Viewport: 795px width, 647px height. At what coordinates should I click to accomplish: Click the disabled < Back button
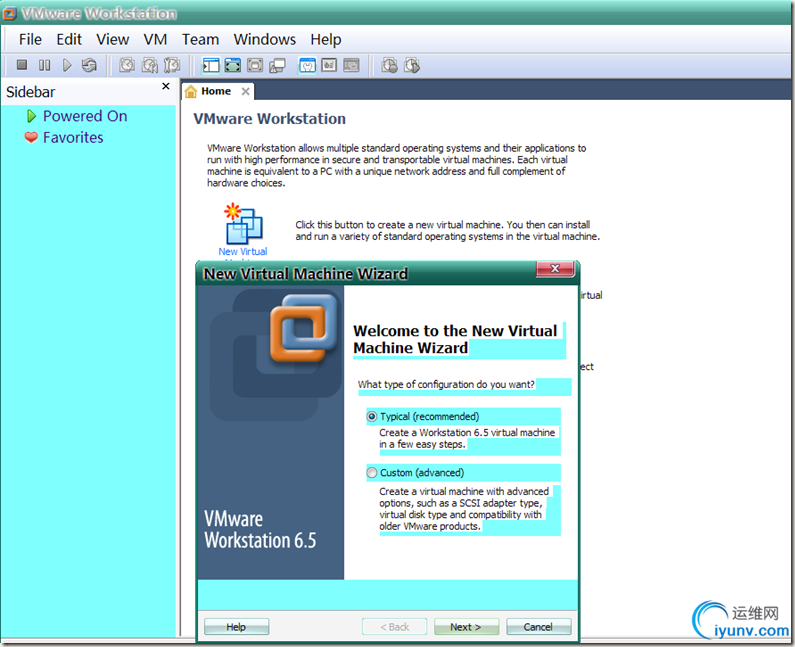tap(394, 627)
